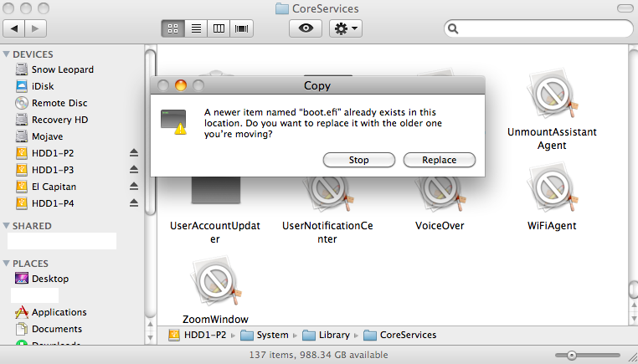Image resolution: width=638 pixels, height=364 pixels.
Task: Open the Action gear dropdown menu
Action: tap(346, 28)
